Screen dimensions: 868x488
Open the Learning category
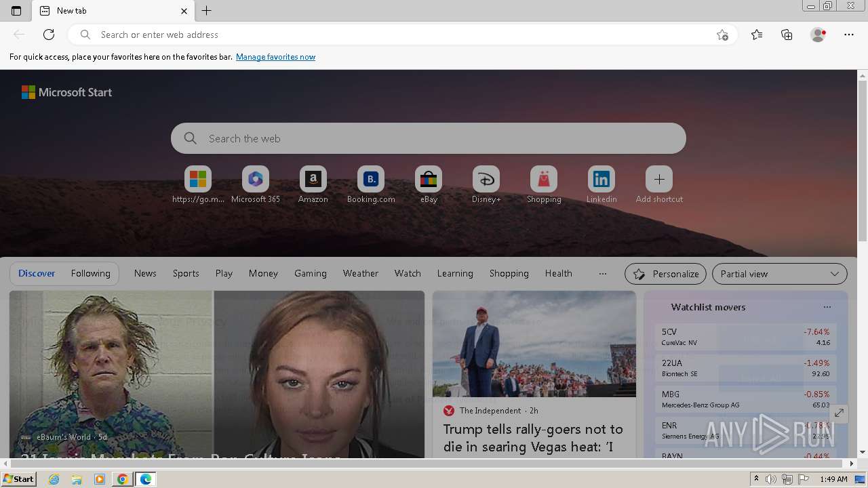coord(455,273)
